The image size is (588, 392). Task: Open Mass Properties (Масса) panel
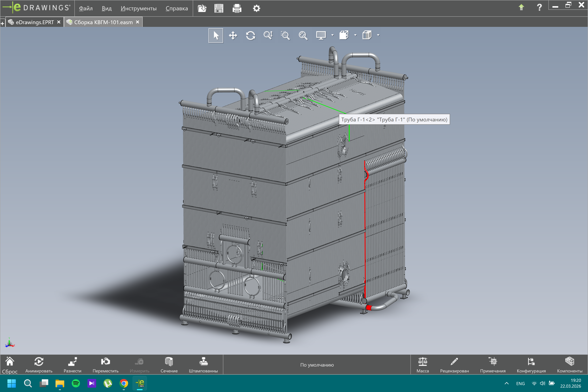[x=422, y=365]
